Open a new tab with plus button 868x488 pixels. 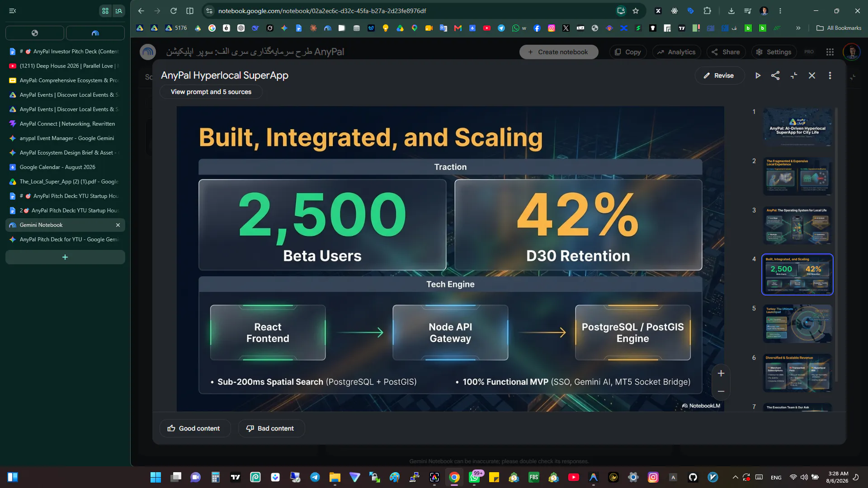click(65, 257)
